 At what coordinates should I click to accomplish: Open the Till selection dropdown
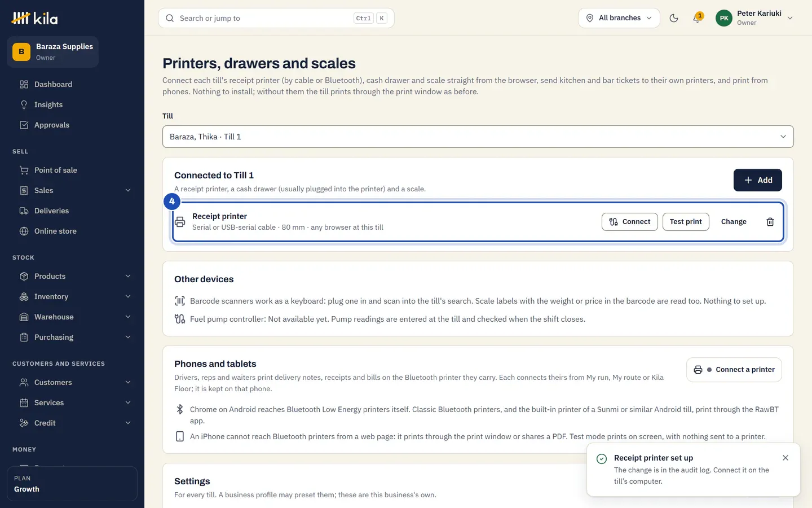478,137
